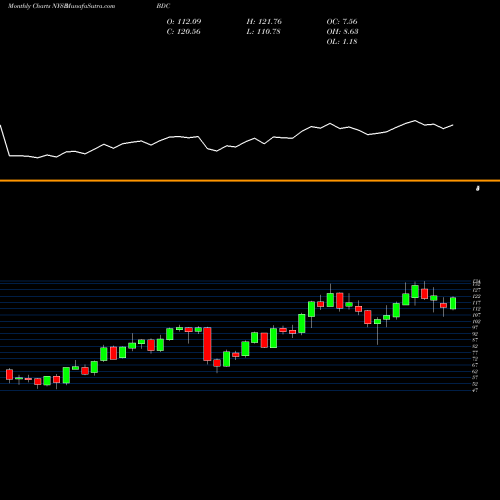Click the open value O: 112.09

[184, 22]
